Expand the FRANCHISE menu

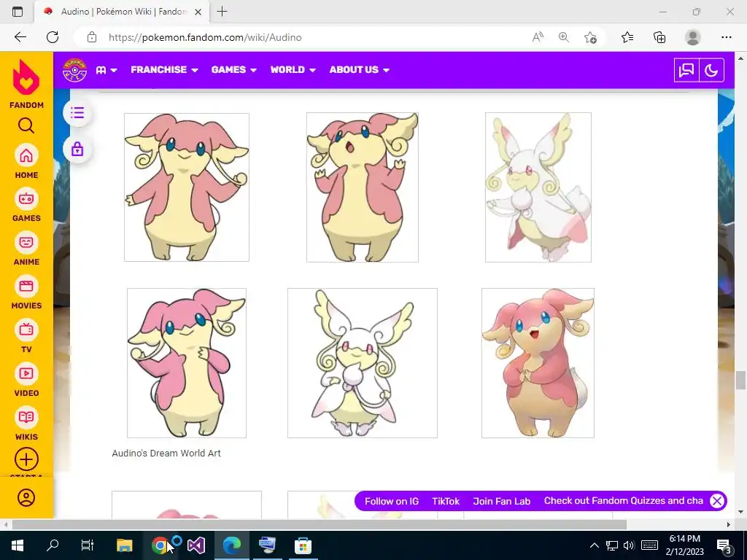point(164,70)
